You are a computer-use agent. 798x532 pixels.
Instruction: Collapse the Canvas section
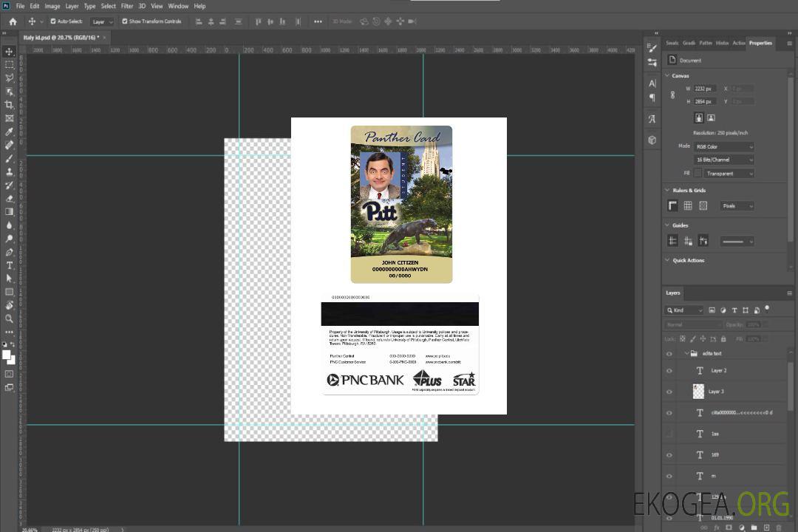click(667, 75)
